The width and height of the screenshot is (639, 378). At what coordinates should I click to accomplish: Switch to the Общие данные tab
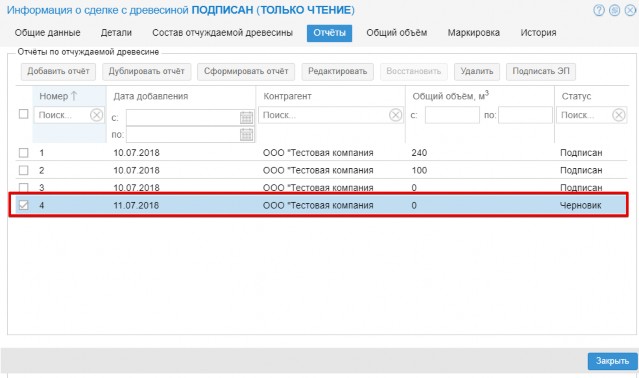[x=47, y=33]
